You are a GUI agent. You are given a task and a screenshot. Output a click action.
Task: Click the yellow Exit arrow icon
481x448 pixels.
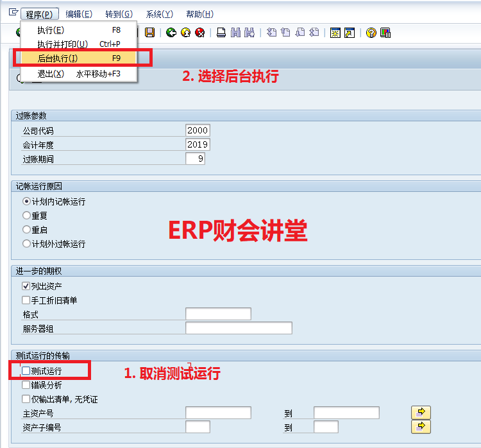click(185, 33)
